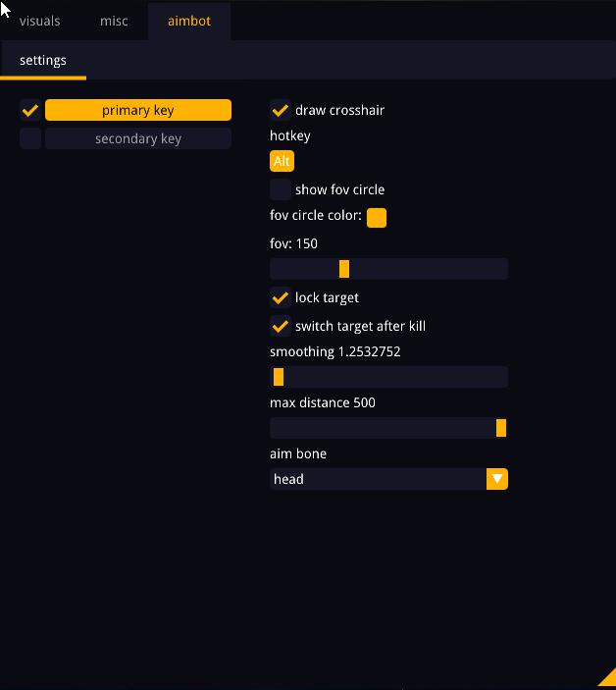Toggle the lock target checkbox
Viewport: 616px width, 690px height.
point(281,297)
